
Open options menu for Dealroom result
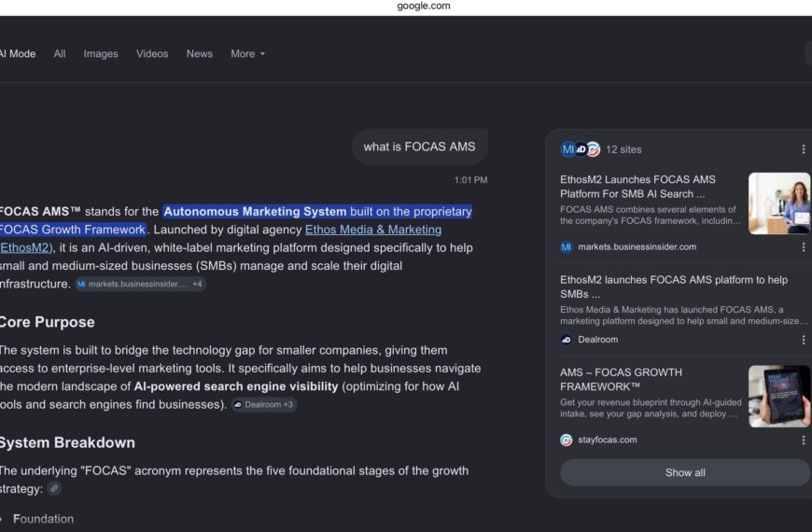(804, 340)
